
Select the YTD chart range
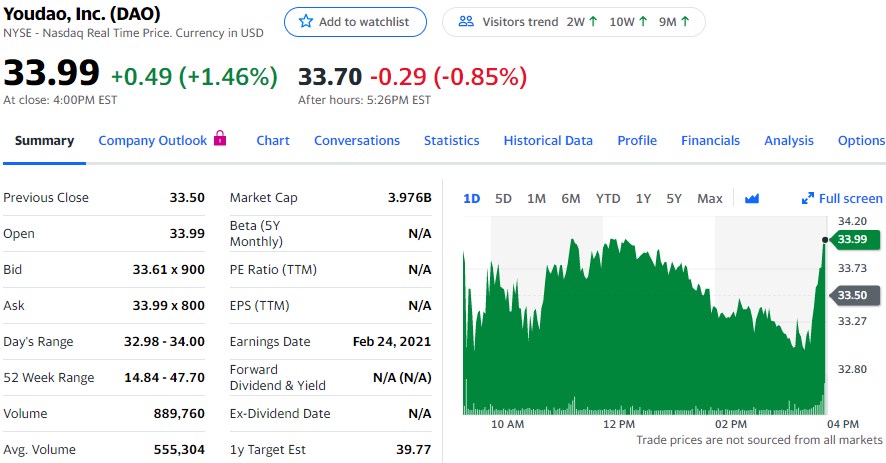(608, 198)
